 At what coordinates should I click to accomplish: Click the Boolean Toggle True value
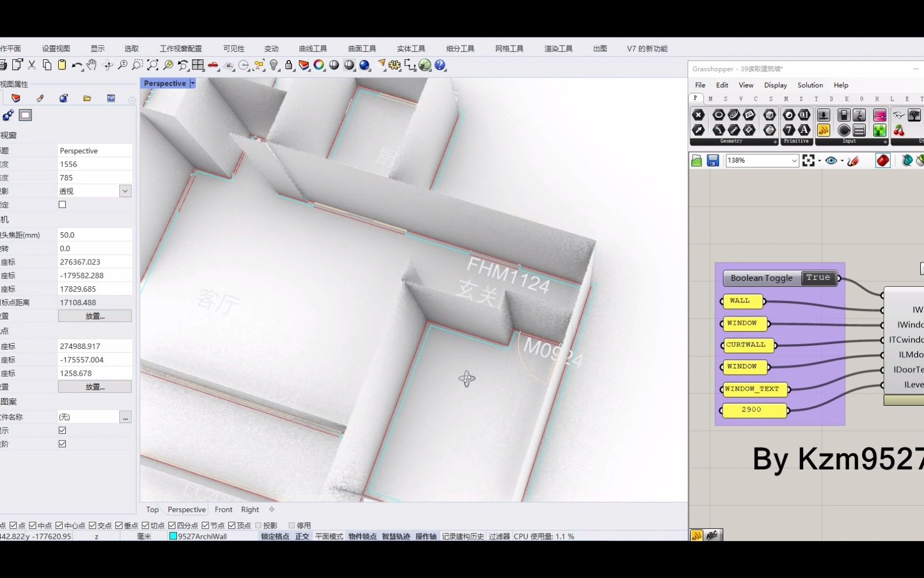pos(818,278)
